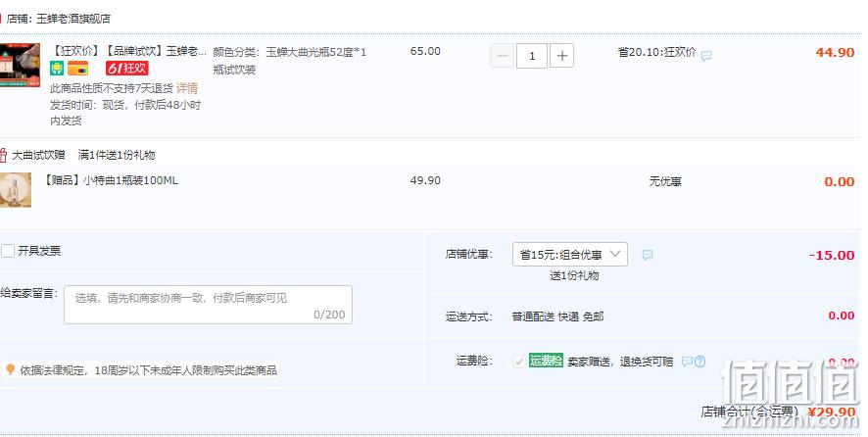Screen dimensions: 868x437
Task: Open the question mark help in 运费险 row
Action: point(699,362)
